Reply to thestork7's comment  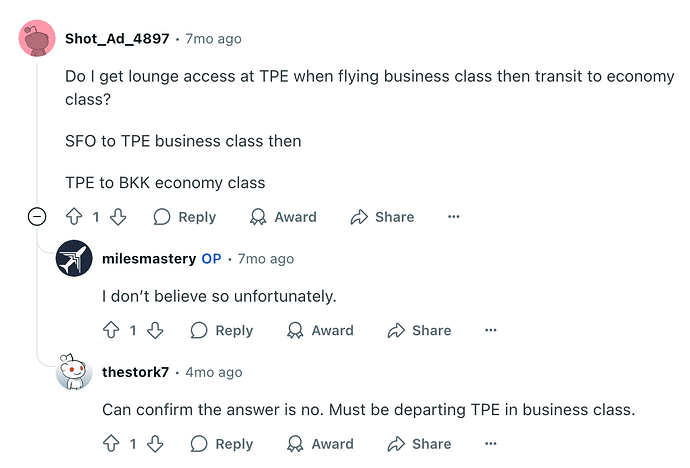[222, 444]
